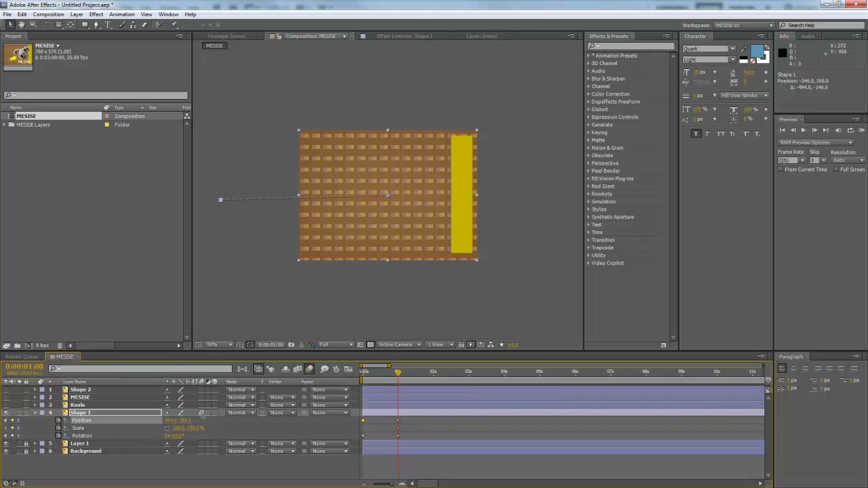The image size is (868, 488).
Task: Collapse the Shape 1 layer properties
Action: [x=35, y=413]
